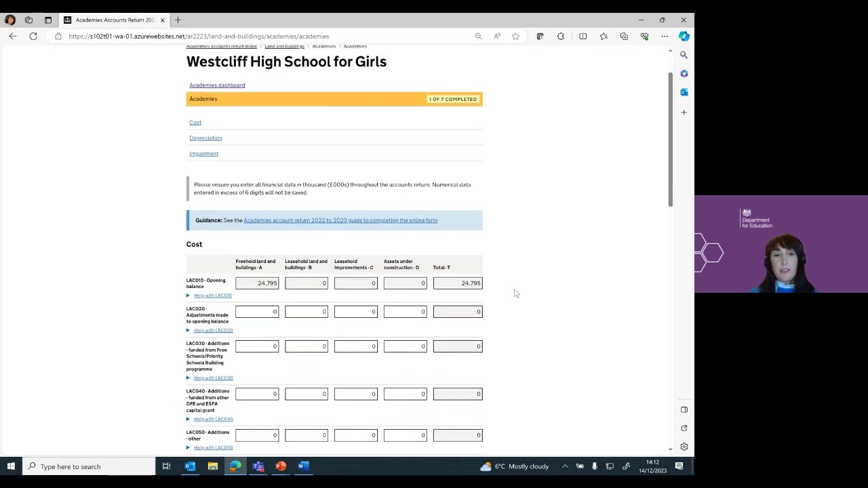Image resolution: width=868 pixels, height=488 pixels.
Task: Open weather widget 6°C Mostly cloudy
Action: click(515, 466)
